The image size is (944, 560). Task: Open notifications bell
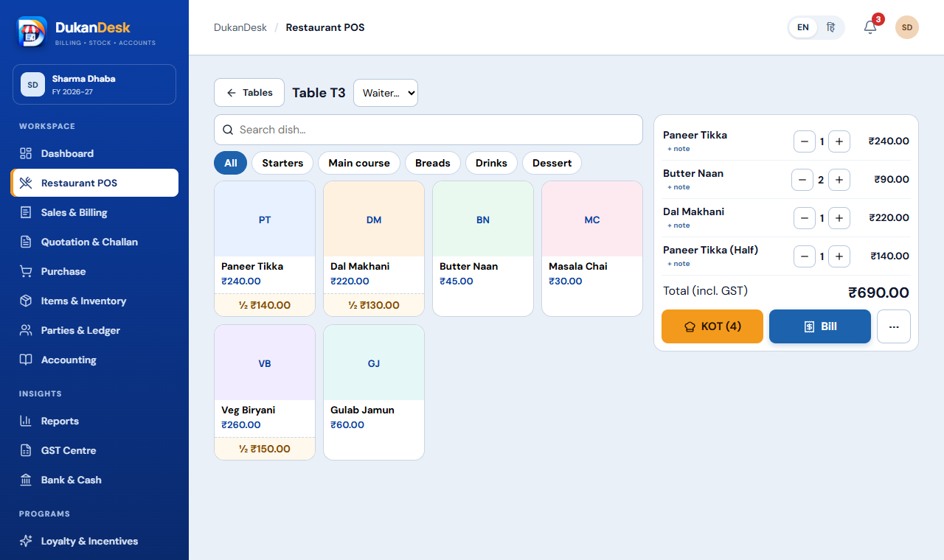pyautogui.click(x=870, y=27)
